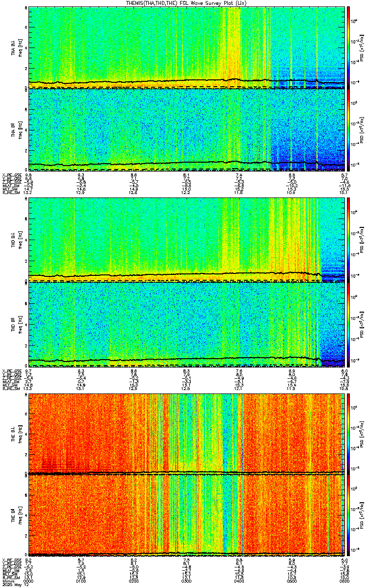Click the 0200 time tick label

coord(134,581)
